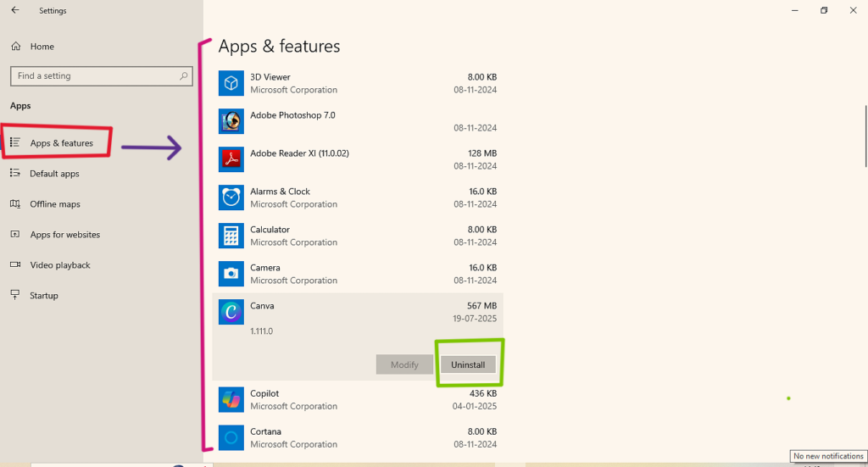Select Adobe Reader XI (11.0.02) entry
The width and height of the screenshot is (868, 467).
358,159
